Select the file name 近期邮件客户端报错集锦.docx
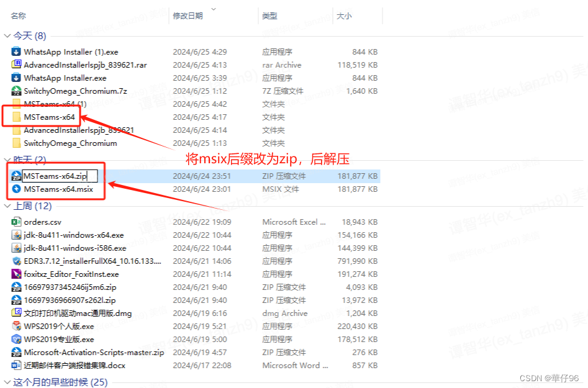Screen dimensions: 588x388 (75, 365)
